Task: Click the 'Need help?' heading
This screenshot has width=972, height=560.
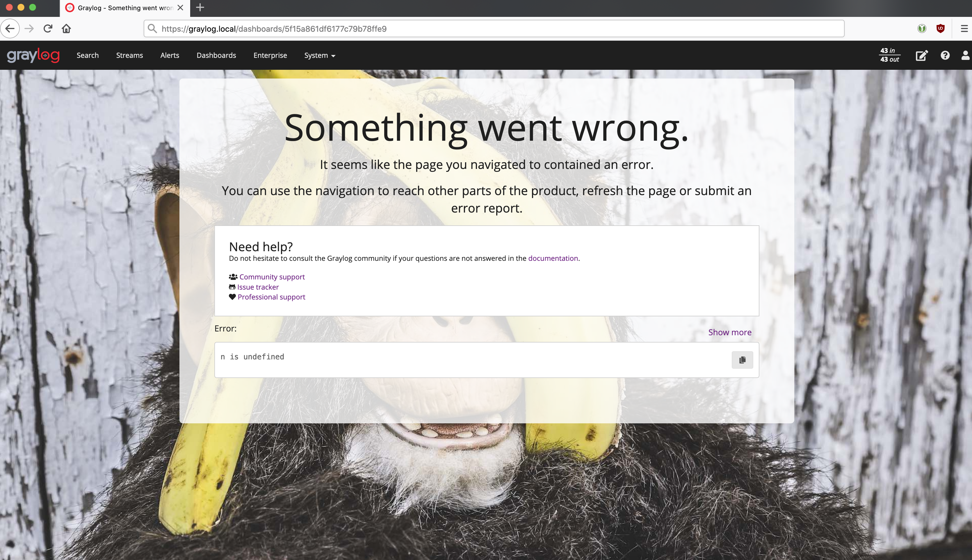Action: point(261,247)
